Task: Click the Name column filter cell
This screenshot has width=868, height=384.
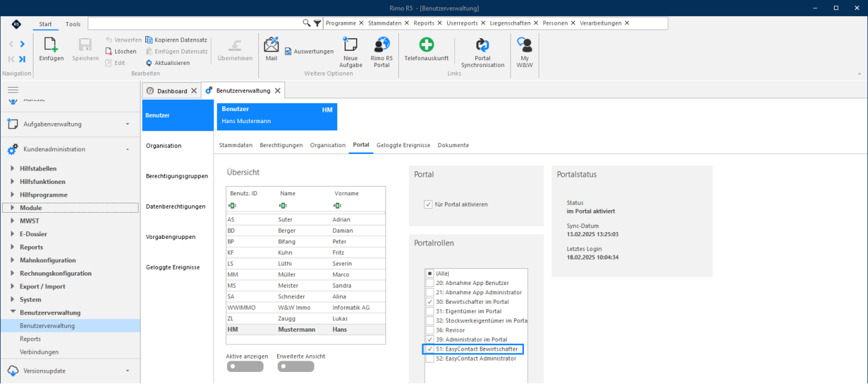Action: [x=303, y=205]
